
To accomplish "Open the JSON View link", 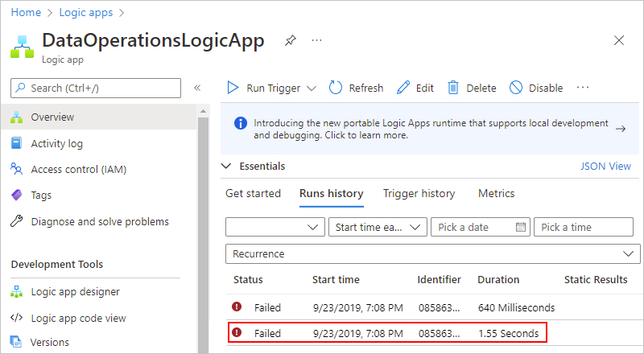I will coord(605,167).
